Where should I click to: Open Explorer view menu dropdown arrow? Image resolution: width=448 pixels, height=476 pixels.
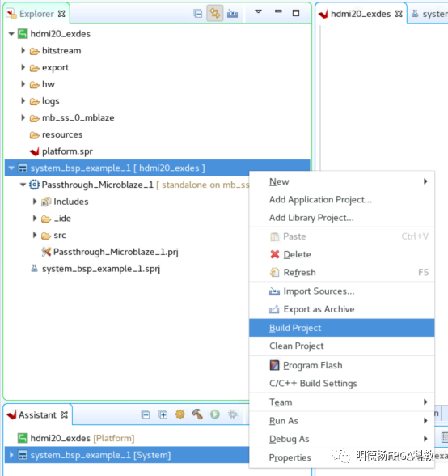258,12
